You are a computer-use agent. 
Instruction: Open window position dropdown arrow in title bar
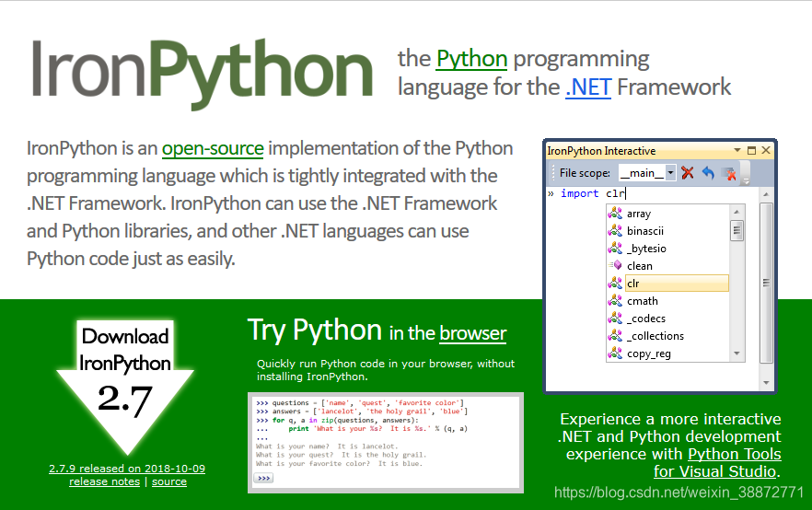click(x=737, y=150)
